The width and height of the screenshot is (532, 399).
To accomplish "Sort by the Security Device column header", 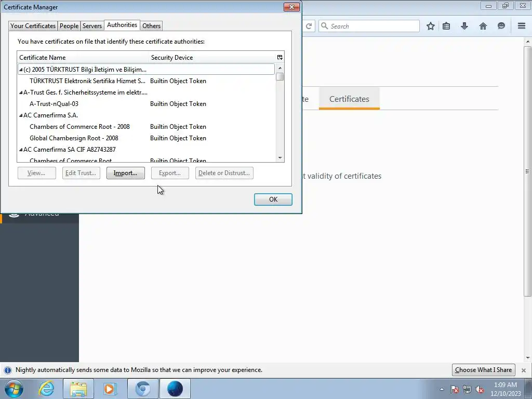I will (212, 57).
